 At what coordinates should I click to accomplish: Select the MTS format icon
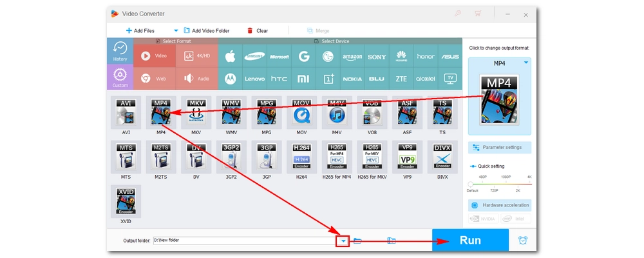[x=126, y=157]
